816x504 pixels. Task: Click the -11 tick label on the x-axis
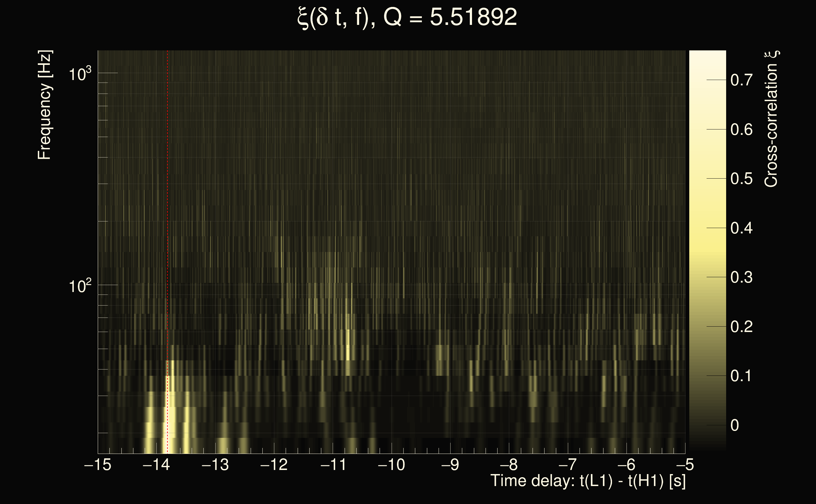click(x=333, y=465)
